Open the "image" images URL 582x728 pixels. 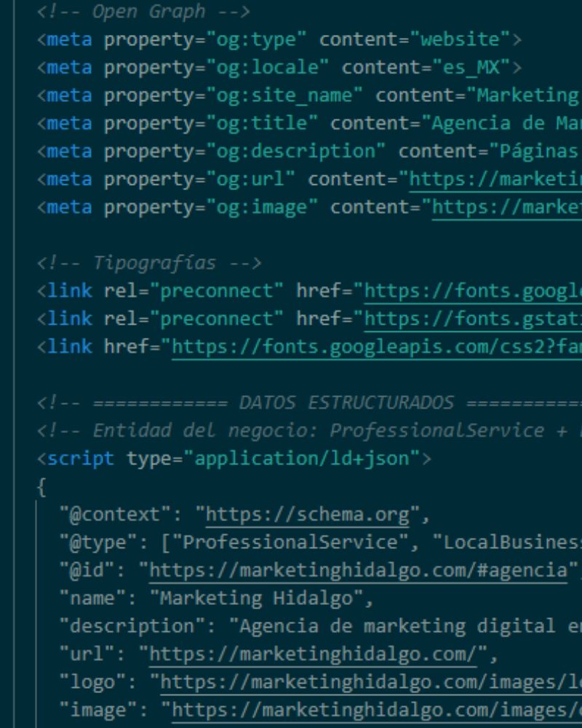tap(377, 711)
